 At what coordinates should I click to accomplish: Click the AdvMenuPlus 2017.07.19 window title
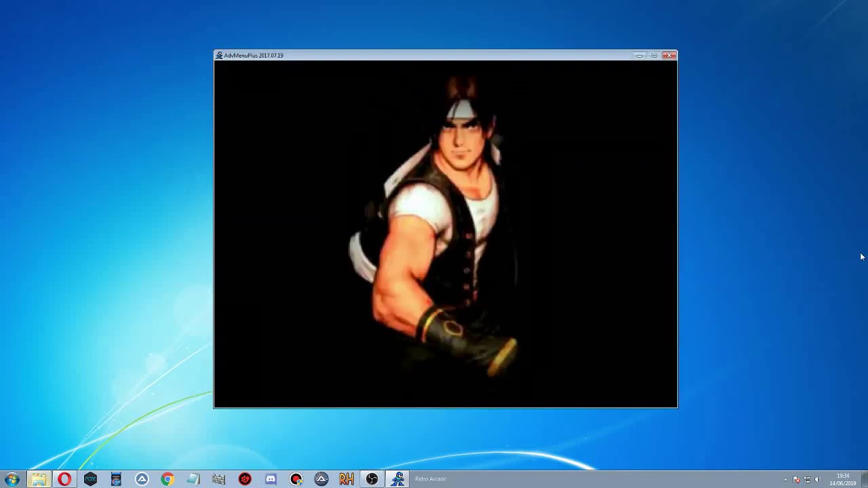pos(254,56)
